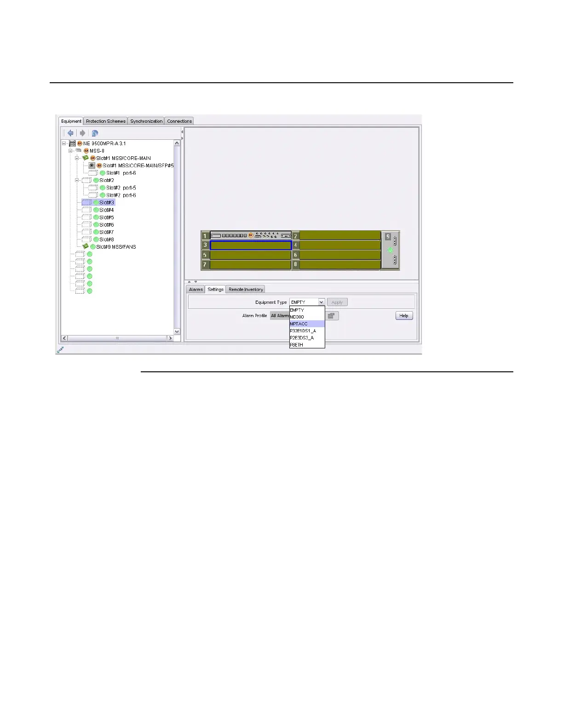This screenshot has width=563, height=728.
Task: Collapse the NE 9500MPR-A 3.1 root node
Action: (64, 143)
